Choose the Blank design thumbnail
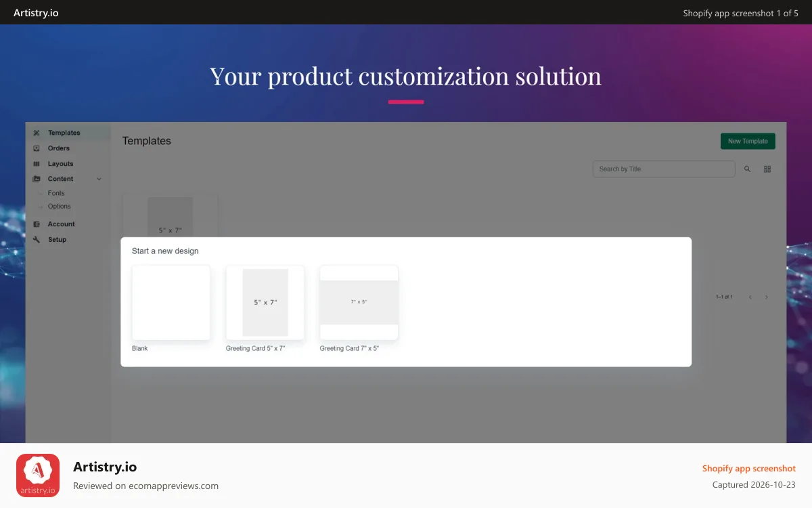The height and width of the screenshot is (508, 812). pyautogui.click(x=171, y=303)
